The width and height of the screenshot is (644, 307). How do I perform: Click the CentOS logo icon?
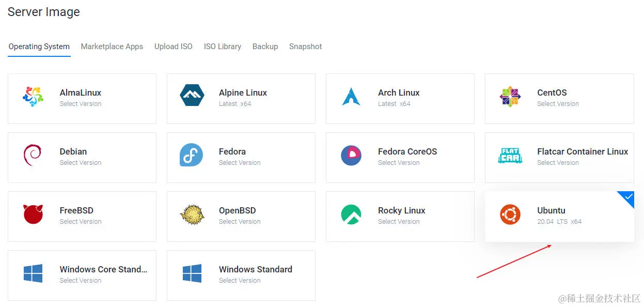510,97
